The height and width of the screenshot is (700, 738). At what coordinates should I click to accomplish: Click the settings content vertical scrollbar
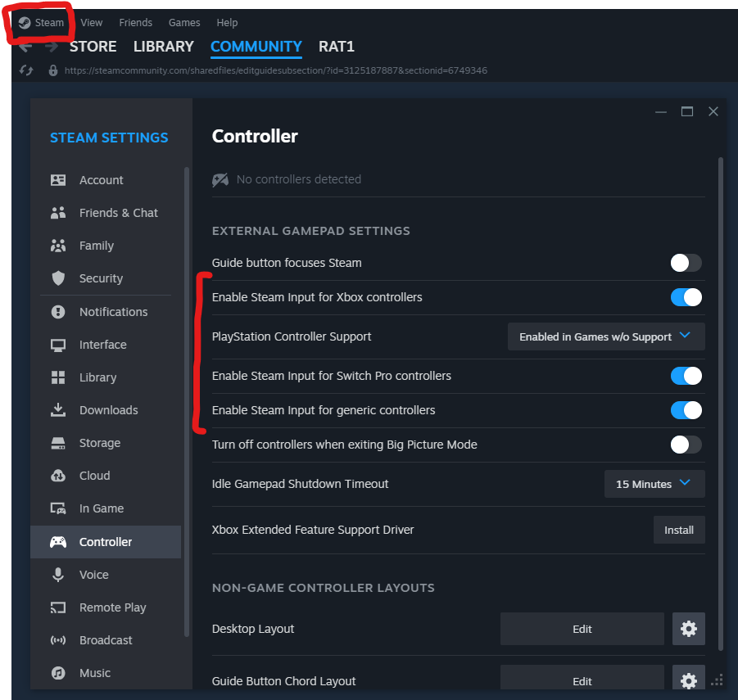721,404
